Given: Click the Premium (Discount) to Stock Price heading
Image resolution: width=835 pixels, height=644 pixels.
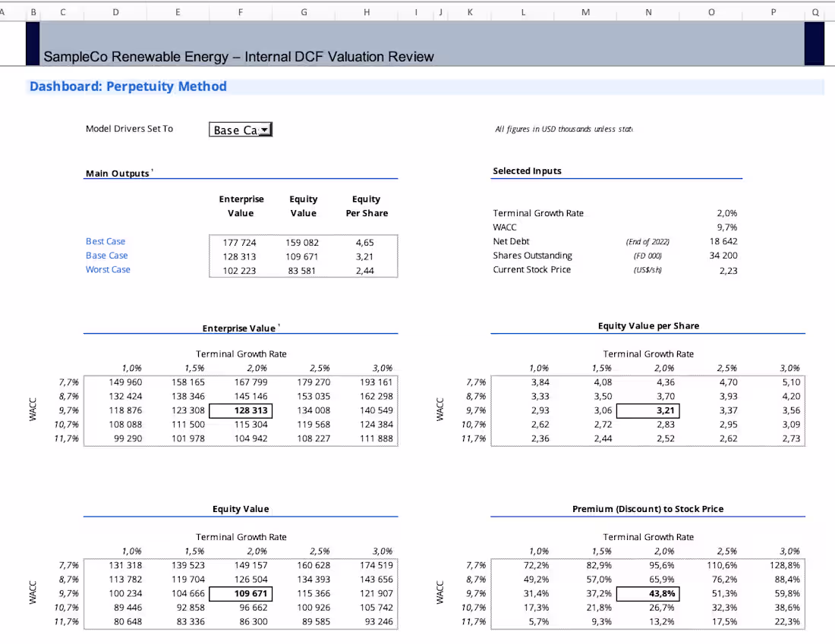Looking at the screenshot, I should (x=648, y=509).
